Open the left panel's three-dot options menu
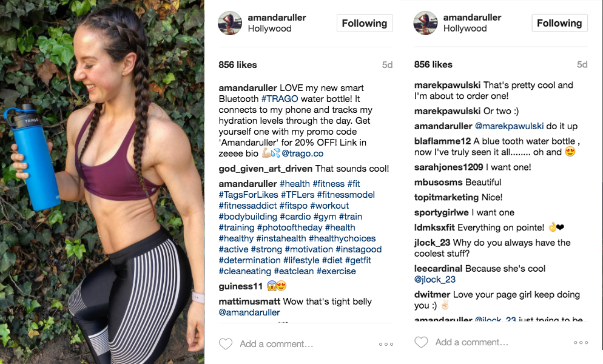 pos(386,344)
